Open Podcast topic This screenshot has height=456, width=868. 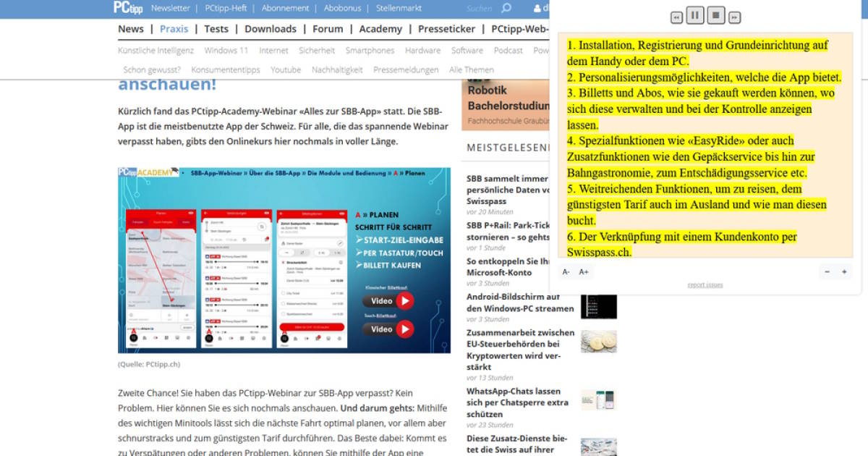pyautogui.click(x=509, y=51)
